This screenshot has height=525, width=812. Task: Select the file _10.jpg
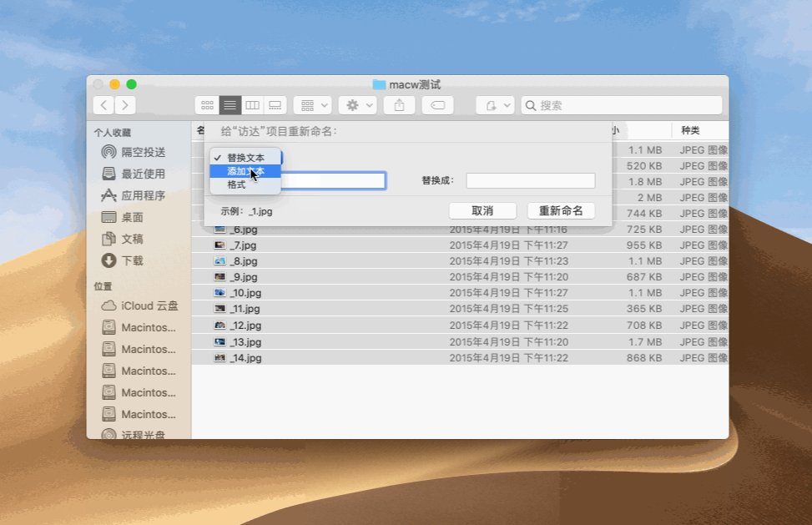pyautogui.click(x=245, y=292)
